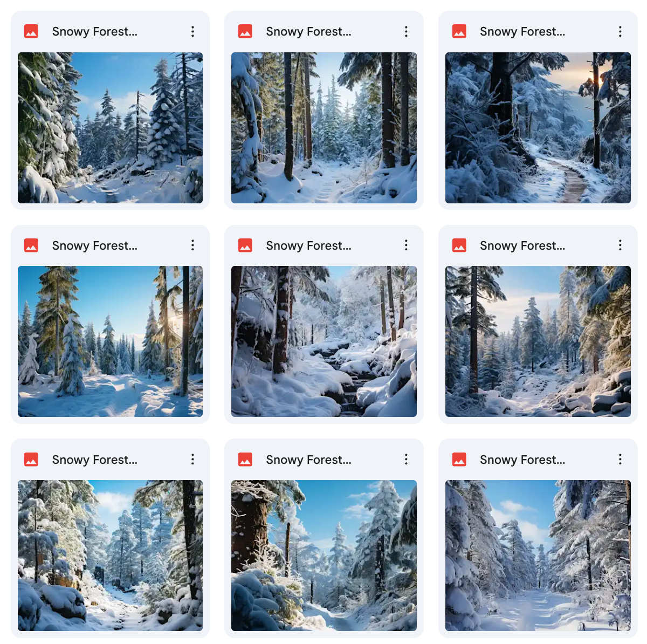This screenshot has width=647, height=644.
Task: Select thumbnail with snowy creek and rocks
Action: coord(324,341)
